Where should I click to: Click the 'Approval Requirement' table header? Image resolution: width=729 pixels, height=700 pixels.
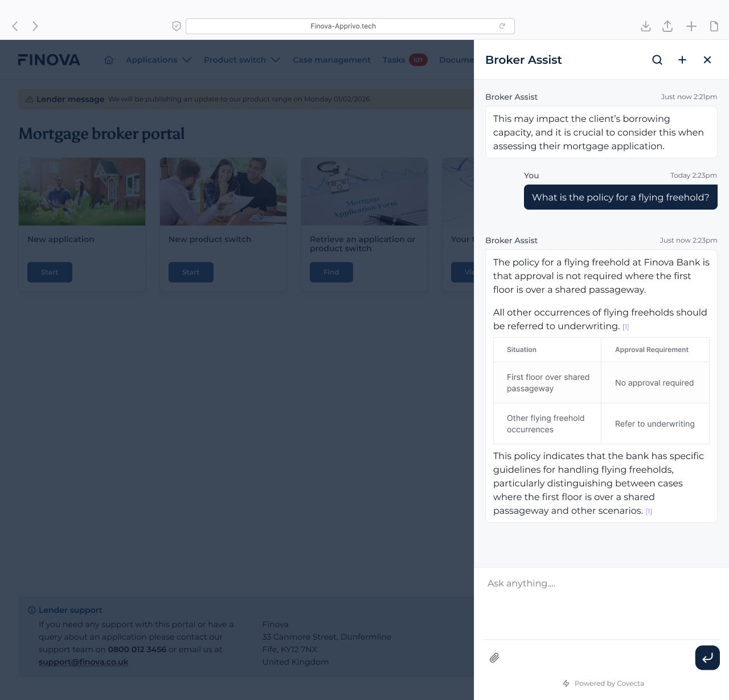point(655,350)
